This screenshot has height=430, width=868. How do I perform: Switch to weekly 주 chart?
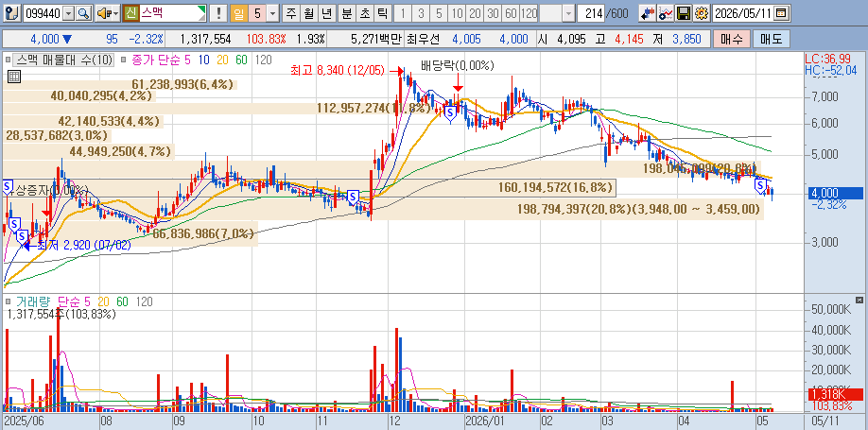click(x=292, y=13)
